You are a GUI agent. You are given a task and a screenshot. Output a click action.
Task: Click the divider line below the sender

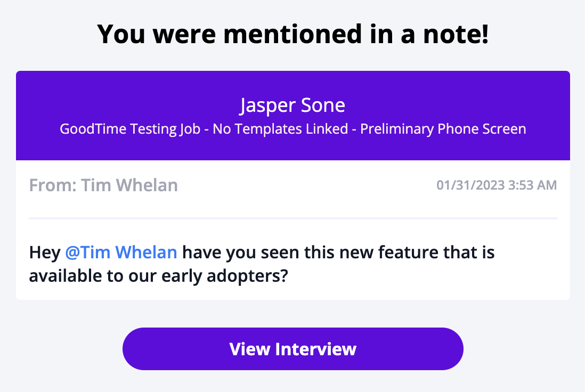(x=292, y=218)
